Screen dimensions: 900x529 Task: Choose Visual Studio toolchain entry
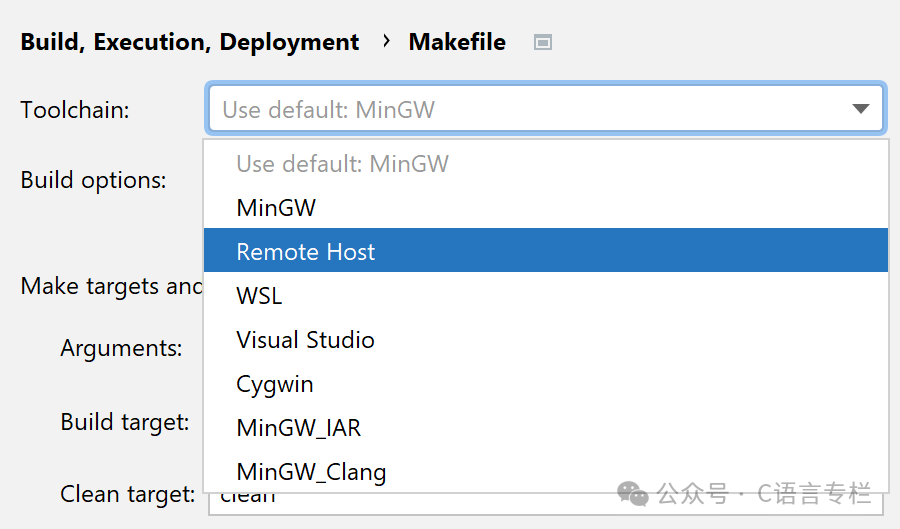tap(546, 340)
